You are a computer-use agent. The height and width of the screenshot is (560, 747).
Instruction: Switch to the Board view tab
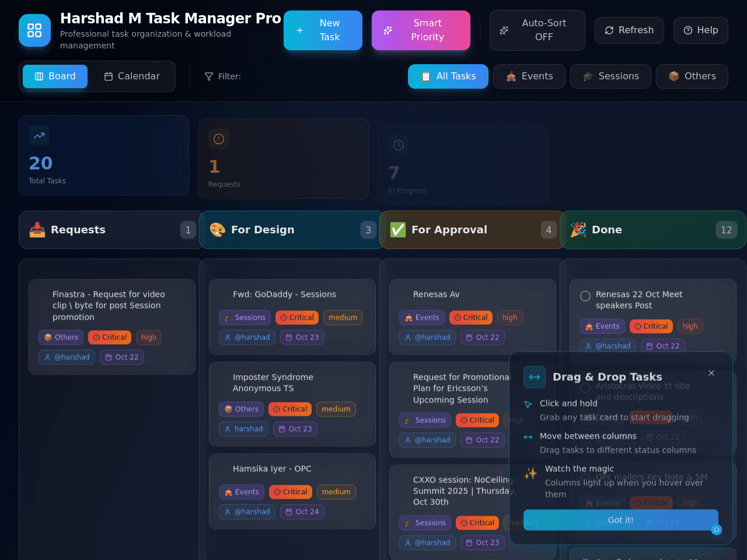coord(55,76)
